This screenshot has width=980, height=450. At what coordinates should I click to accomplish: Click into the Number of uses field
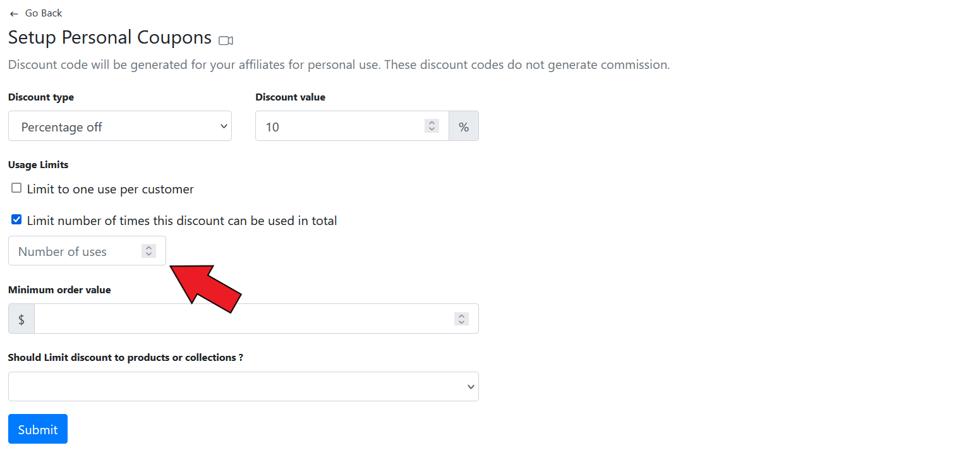coord(76,252)
